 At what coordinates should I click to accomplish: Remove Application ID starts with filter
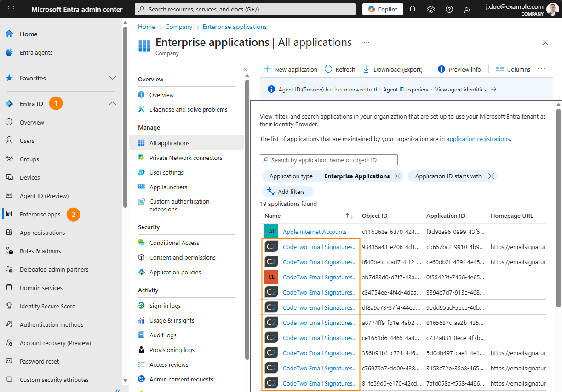[491, 176]
